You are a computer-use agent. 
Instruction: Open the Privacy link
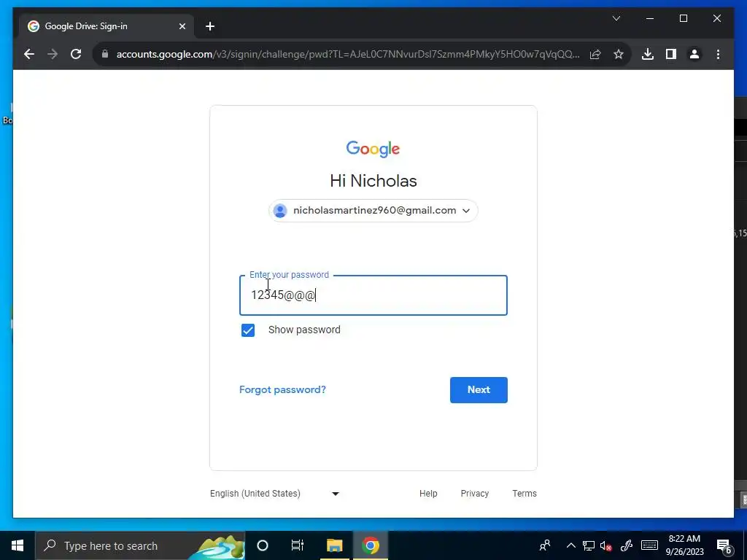pos(474,494)
